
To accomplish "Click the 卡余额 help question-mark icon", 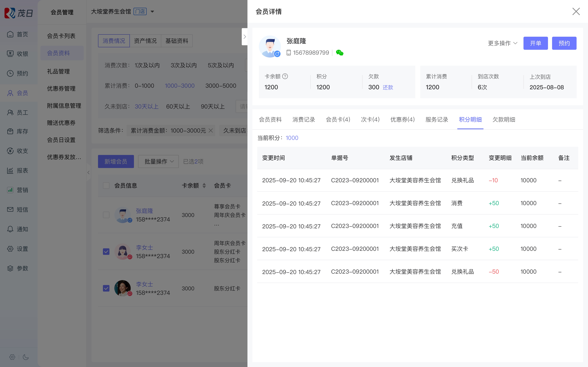I will click(285, 76).
